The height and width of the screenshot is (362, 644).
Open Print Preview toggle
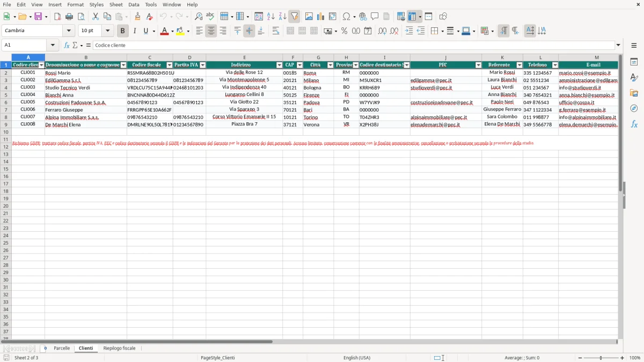(81, 17)
